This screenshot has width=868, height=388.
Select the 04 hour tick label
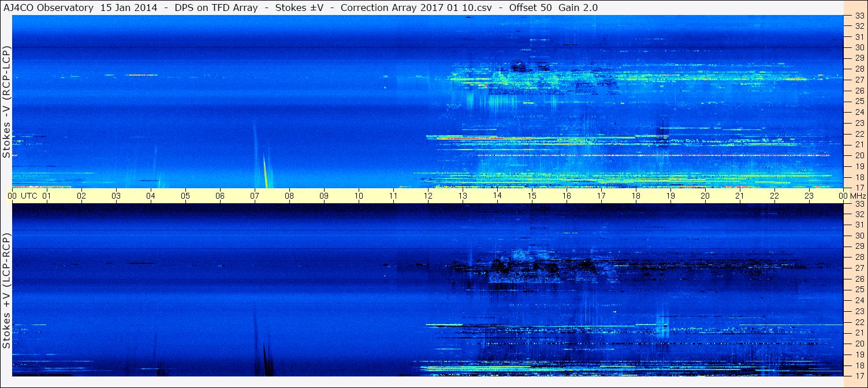coord(151,196)
